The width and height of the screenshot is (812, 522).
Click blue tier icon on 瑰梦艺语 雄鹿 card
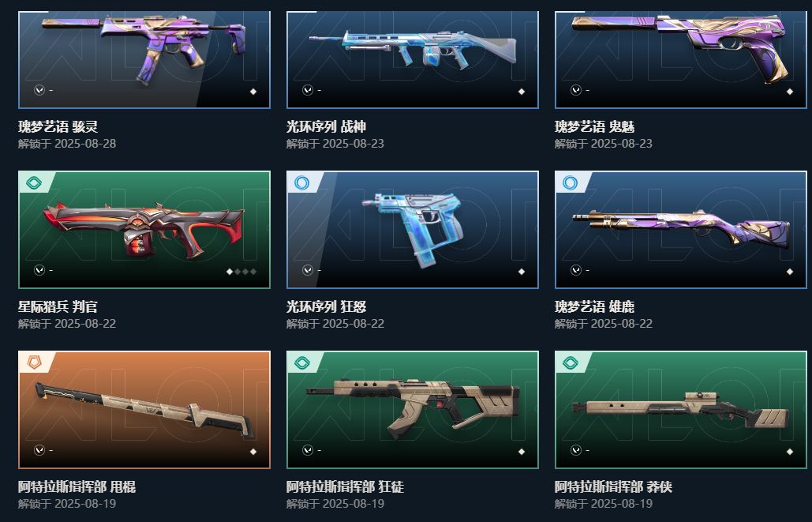(x=570, y=182)
